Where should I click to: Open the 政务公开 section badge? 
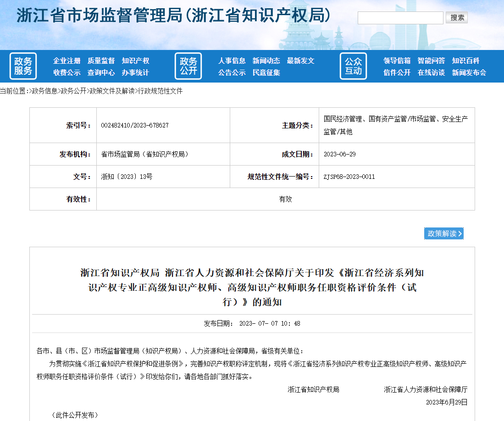pos(188,66)
